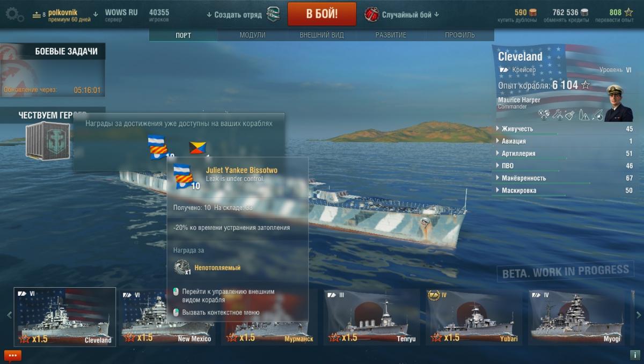Click the orange chat bubble icon
Viewport: 644px width, 364px height.
pos(12,355)
